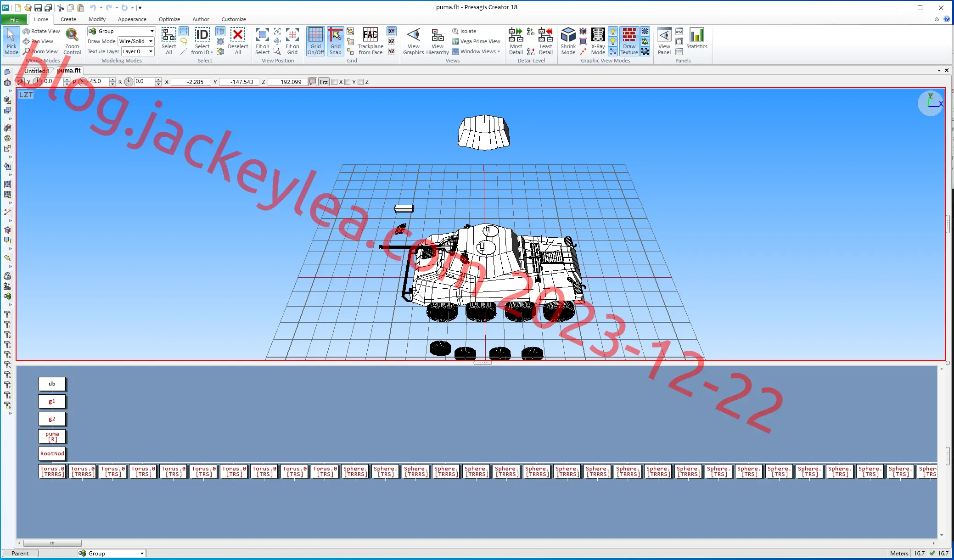Open the View Hierarchy icon

(x=438, y=41)
